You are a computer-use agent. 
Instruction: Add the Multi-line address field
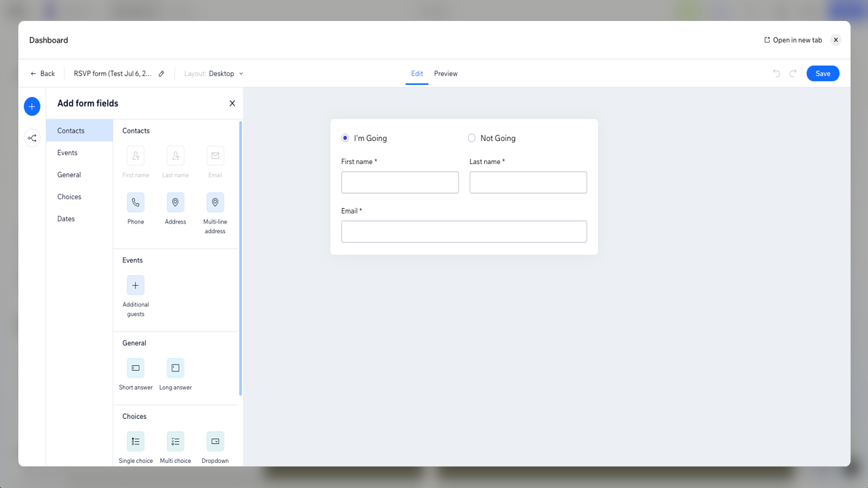pyautogui.click(x=215, y=202)
